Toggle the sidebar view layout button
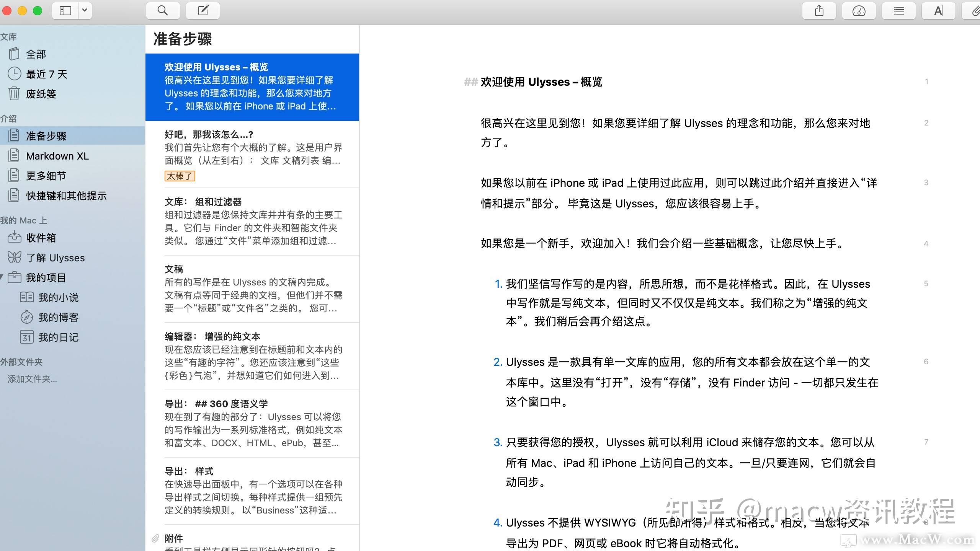The height and width of the screenshot is (551, 980). point(65,10)
